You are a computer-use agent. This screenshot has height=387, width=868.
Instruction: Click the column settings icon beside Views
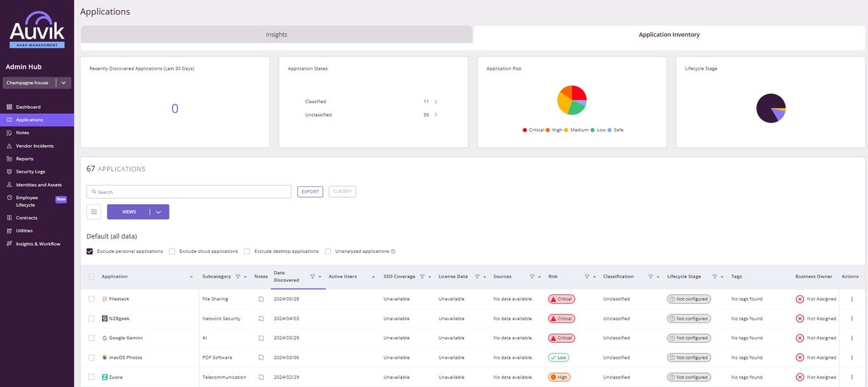coord(93,212)
